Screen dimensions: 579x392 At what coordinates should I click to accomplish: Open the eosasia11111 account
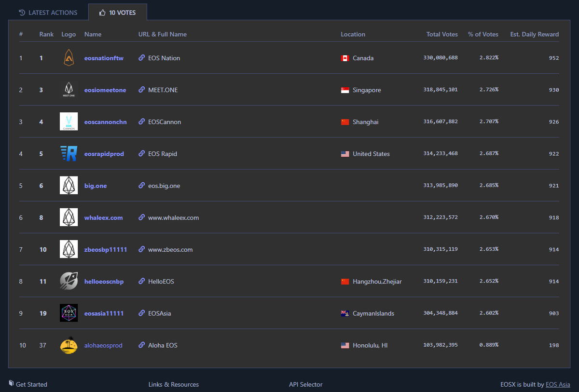point(104,313)
